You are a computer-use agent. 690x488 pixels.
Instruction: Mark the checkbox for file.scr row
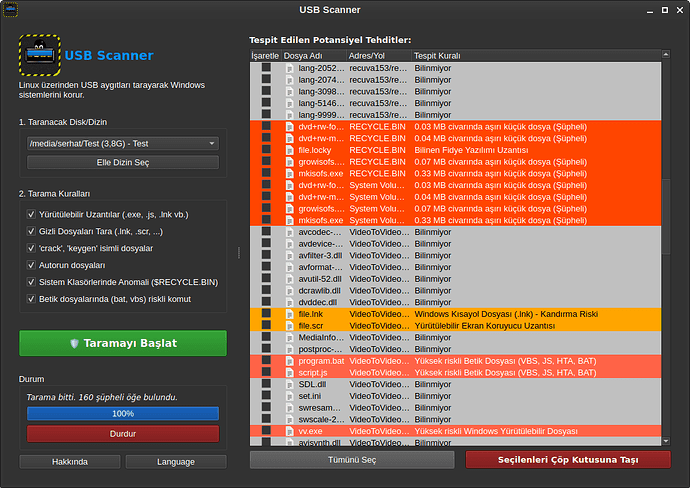click(x=266, y=326)
